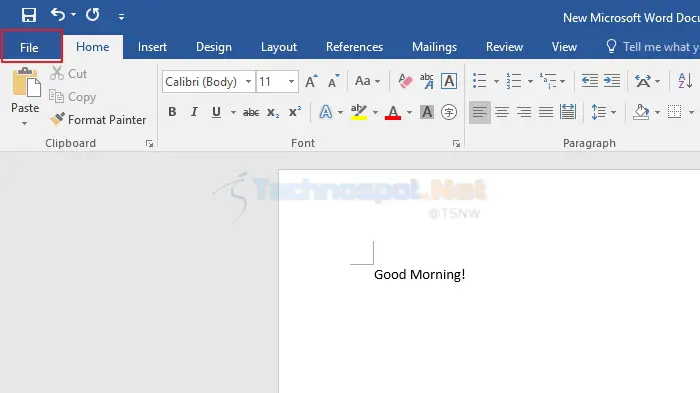Click the Good Morning! text in document
Screen dimensions: 700x393
pyautogui.click(x=420, y=274)
